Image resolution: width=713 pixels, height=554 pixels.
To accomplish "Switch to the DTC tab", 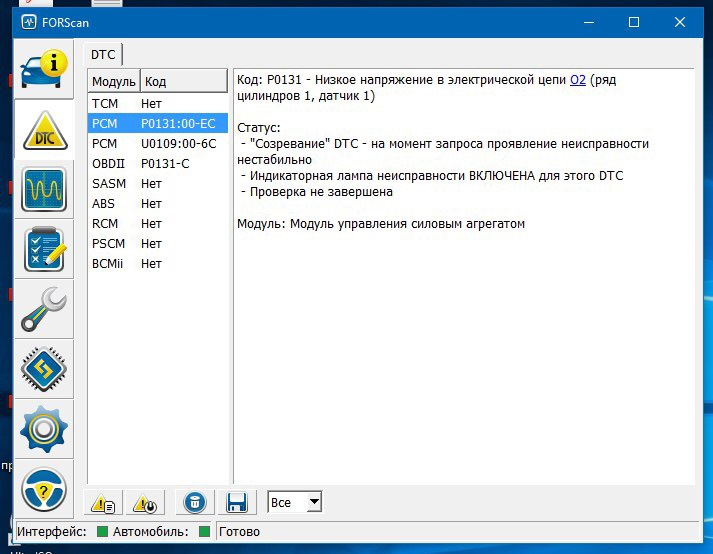I will tap(103, 55).
